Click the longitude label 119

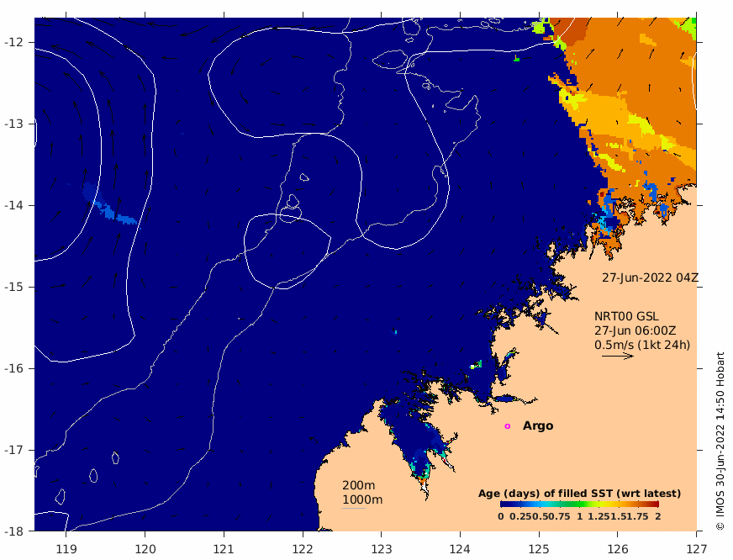[x=66, y=549]
